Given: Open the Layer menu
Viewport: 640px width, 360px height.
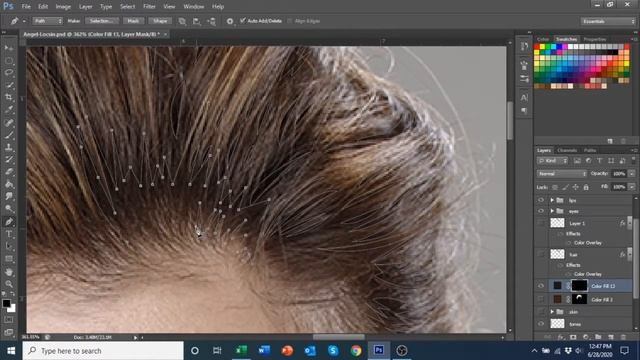Looking at the screenshot, I should [85, 7].
